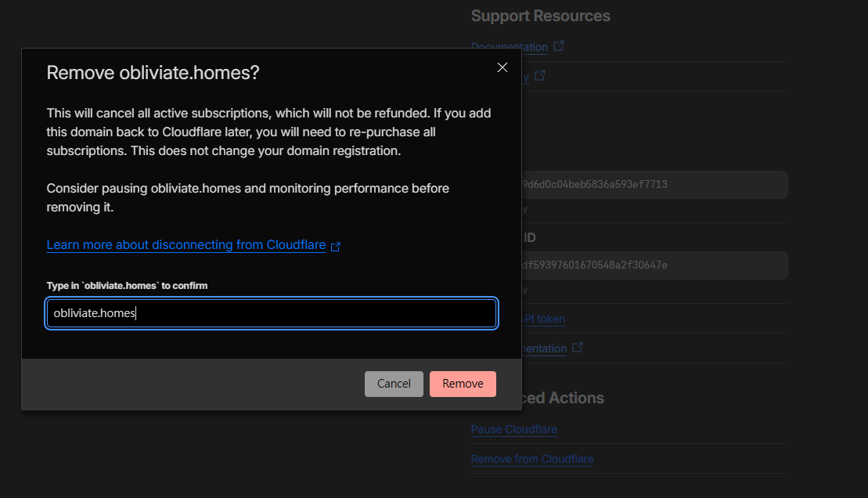Click the external link icon beside the Community link
This screenshot has height=498, width=868.
(x=540, y=75)
